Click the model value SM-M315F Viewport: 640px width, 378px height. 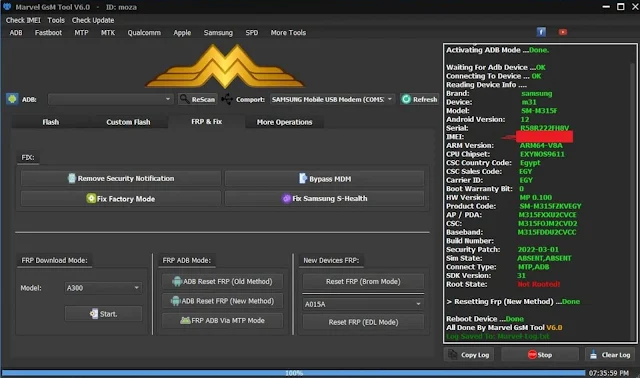(539, 111)
